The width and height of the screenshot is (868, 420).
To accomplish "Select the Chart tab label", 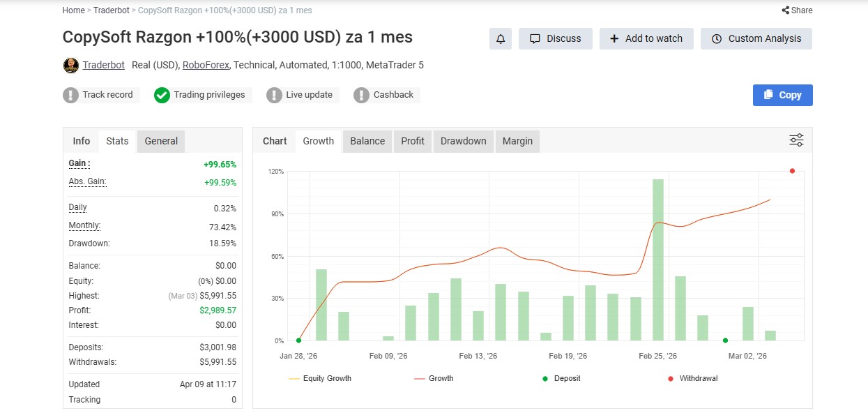I will tap(275, 141).
